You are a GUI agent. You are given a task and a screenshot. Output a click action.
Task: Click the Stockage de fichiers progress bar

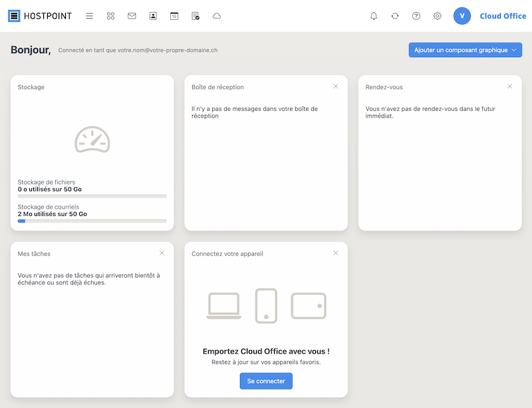click(92, 197)
